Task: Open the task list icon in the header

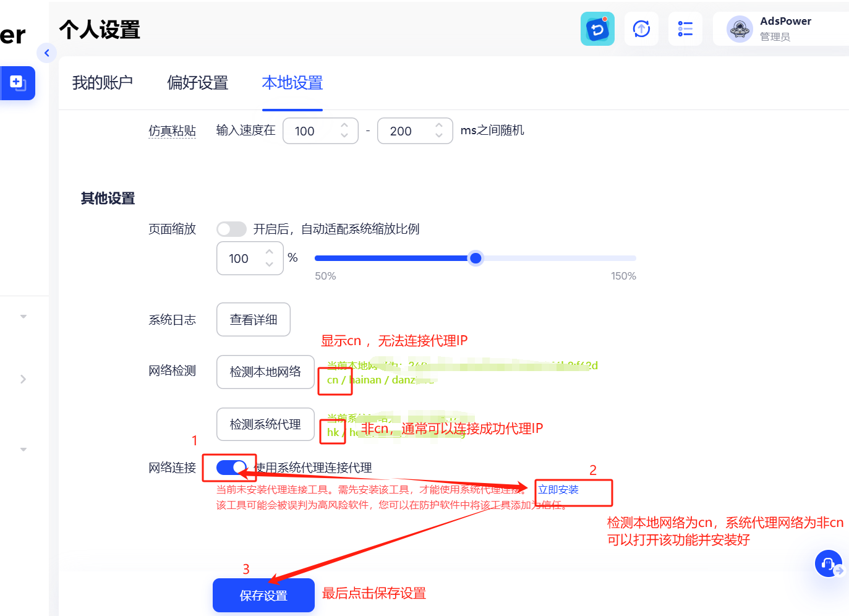Action: click(685, 28)
